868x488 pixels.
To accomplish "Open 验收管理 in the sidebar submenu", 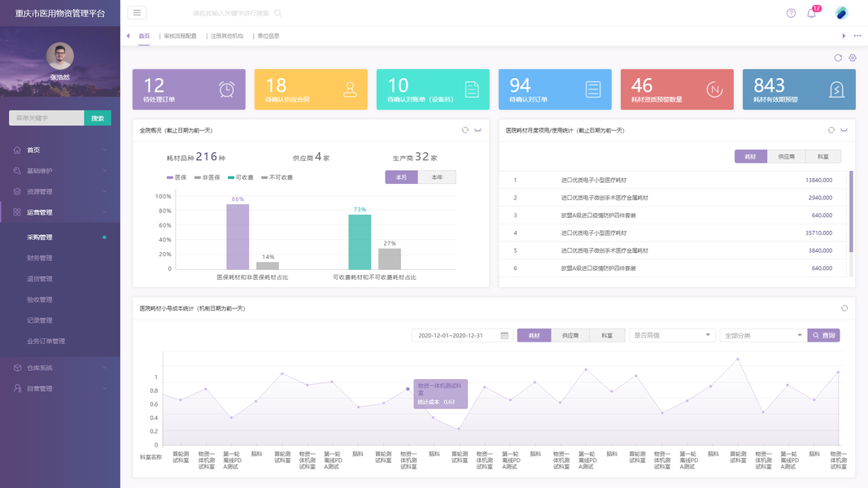I will click(x=40, y=300).
